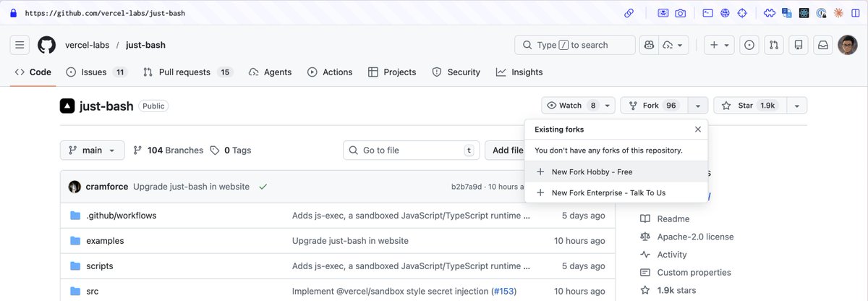The width and height of the screenshot is (868, 301).
Task: Open the Security tab
Action: point(456,72)
